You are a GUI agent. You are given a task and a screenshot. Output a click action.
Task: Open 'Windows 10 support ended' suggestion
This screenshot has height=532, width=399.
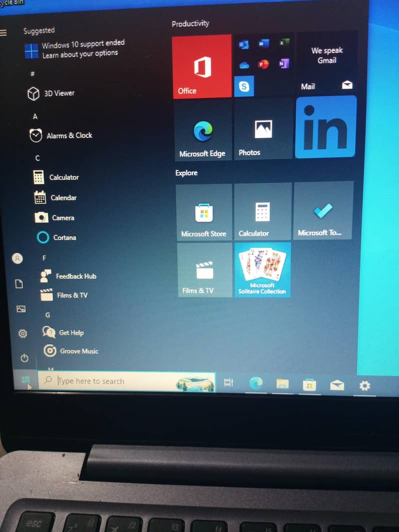(x=75, y=49)
